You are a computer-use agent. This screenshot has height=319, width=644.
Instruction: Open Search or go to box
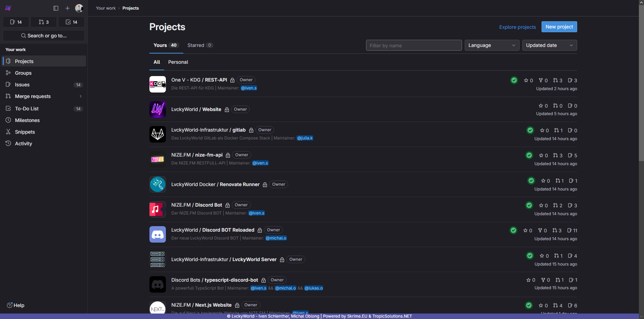coord(44,36)
